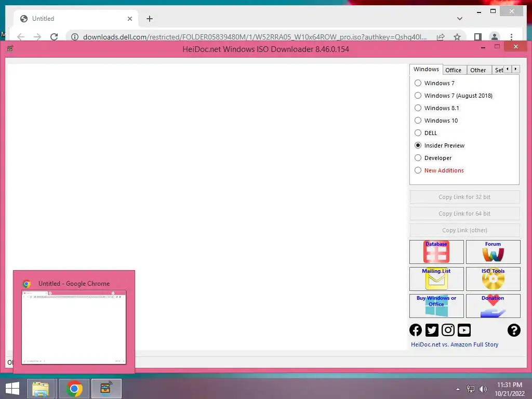
Task: Click Copy Link (other) button
Action: (464, 230)
